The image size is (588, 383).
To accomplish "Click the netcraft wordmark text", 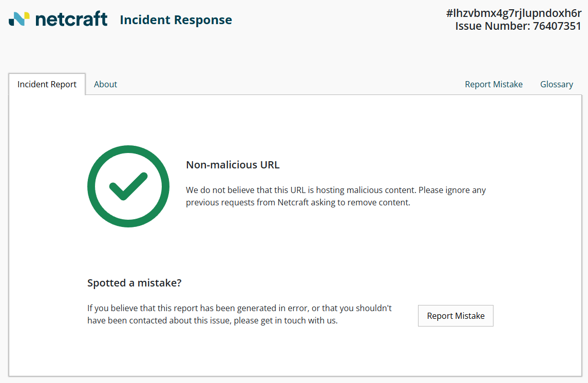I will (71, 20).
